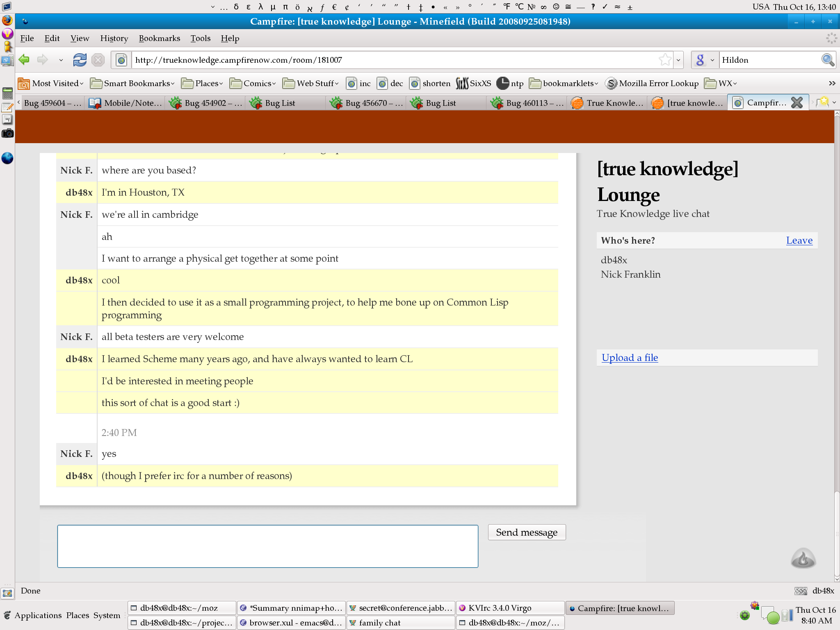Open the Mozilla Error Lookup bookmark
Image resolution: width=840 pixels, height=630 pixels.
click(x=652, y=83)
